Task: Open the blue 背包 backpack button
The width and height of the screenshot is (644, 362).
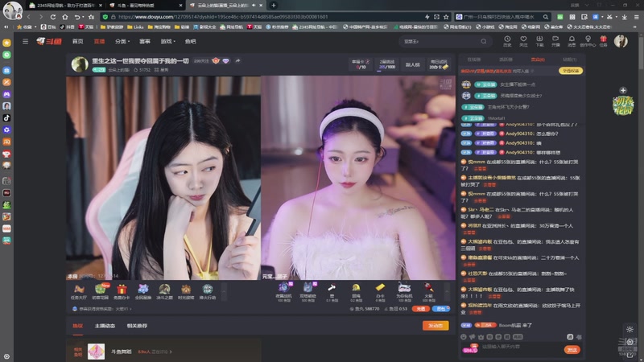Action: point(441,309)
